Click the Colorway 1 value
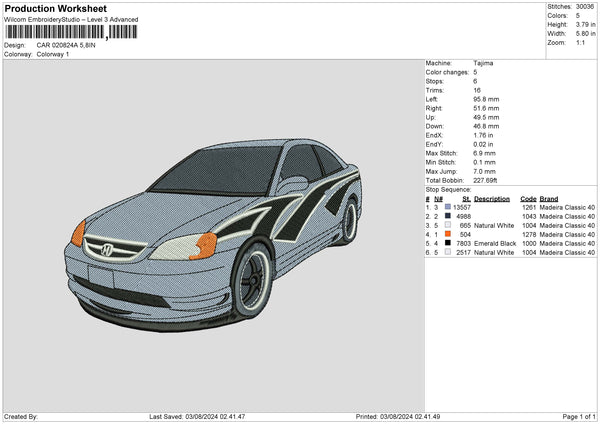The width and height of the screenshot is (600, 424). coord(53,54)
